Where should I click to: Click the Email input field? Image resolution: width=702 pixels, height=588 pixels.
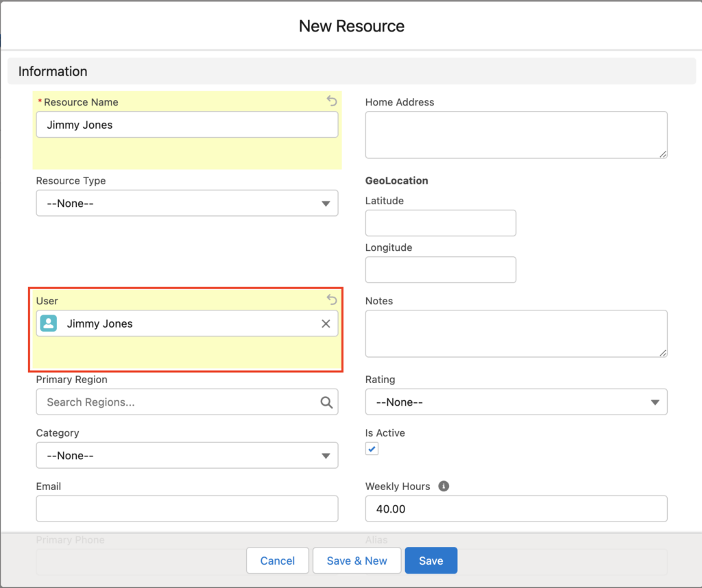click(x=186, y=509)
